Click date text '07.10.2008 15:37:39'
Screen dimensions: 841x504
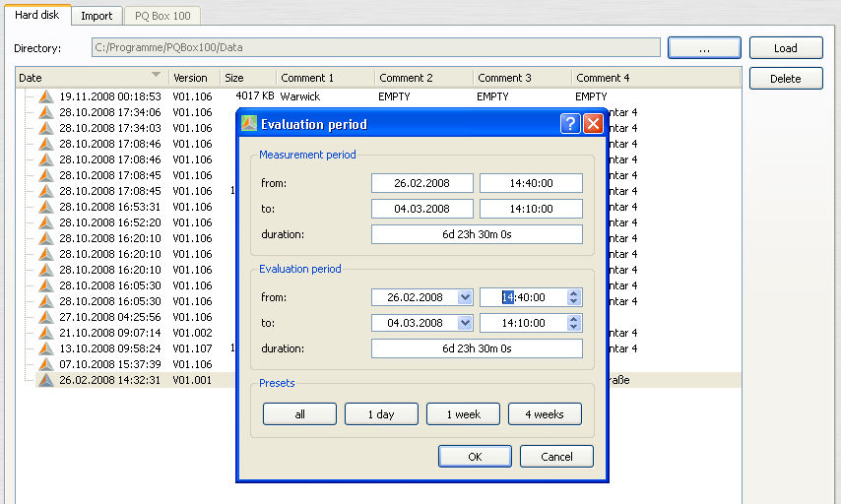(x=110, y=364)
